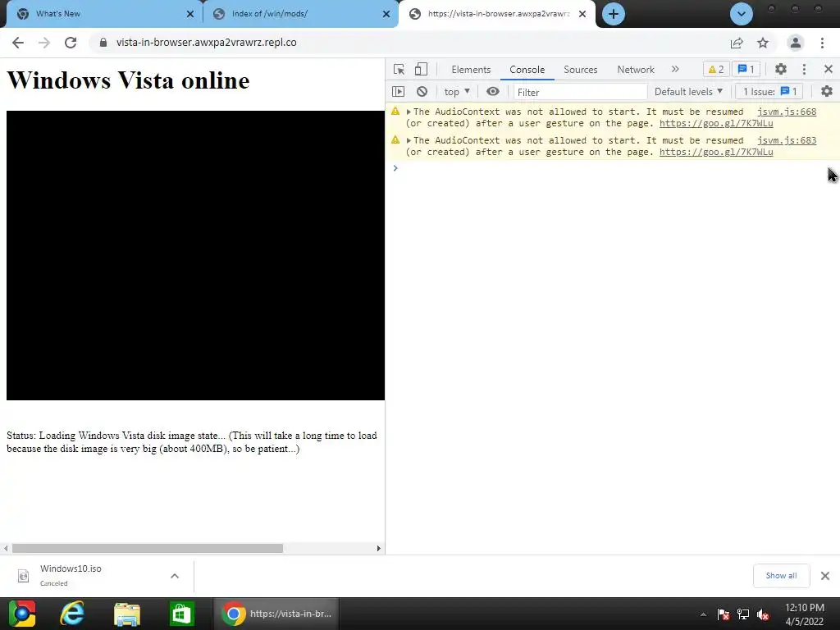Select the Console tab
The height and width of the screenshot is (630, 840).
527,70
